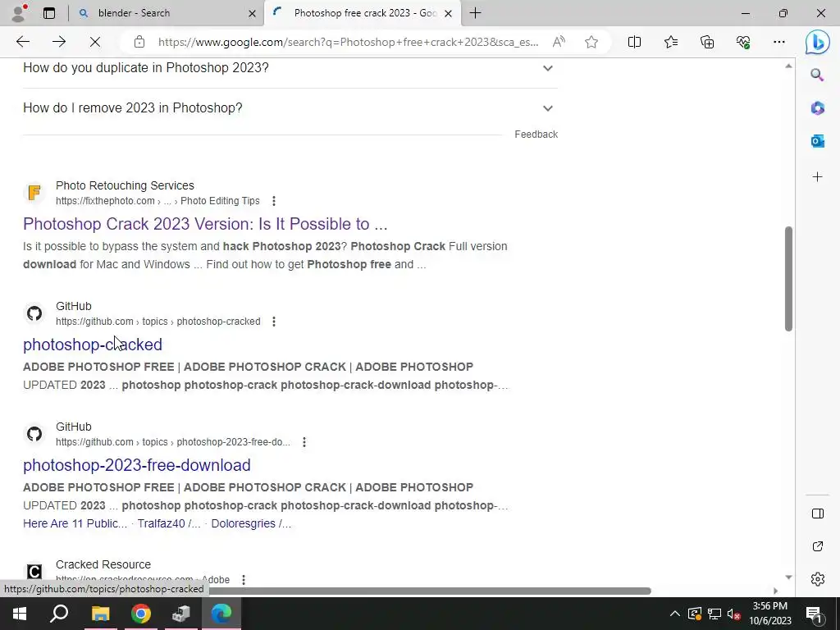Image resolution: width=840 pixels, height=630 pixels.
Task: Open network status tray icon
Action: click(x=714, y=614)
